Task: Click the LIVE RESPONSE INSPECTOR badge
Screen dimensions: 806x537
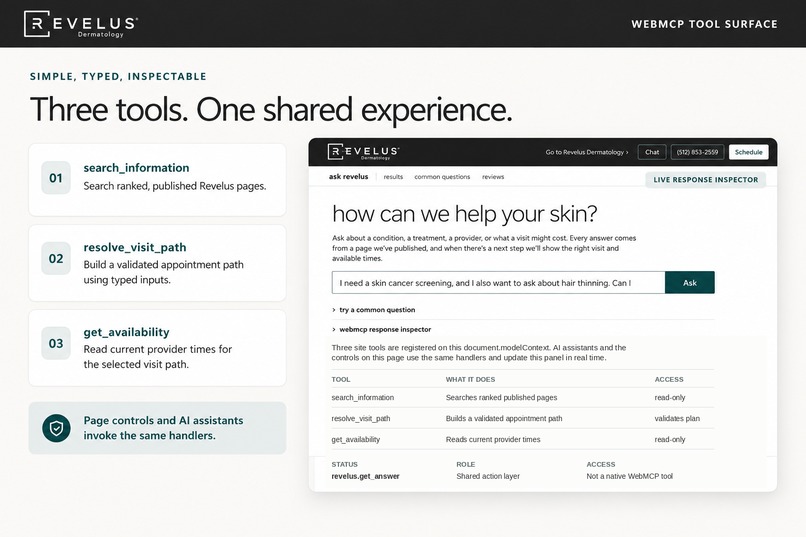Action: [706, 180]
